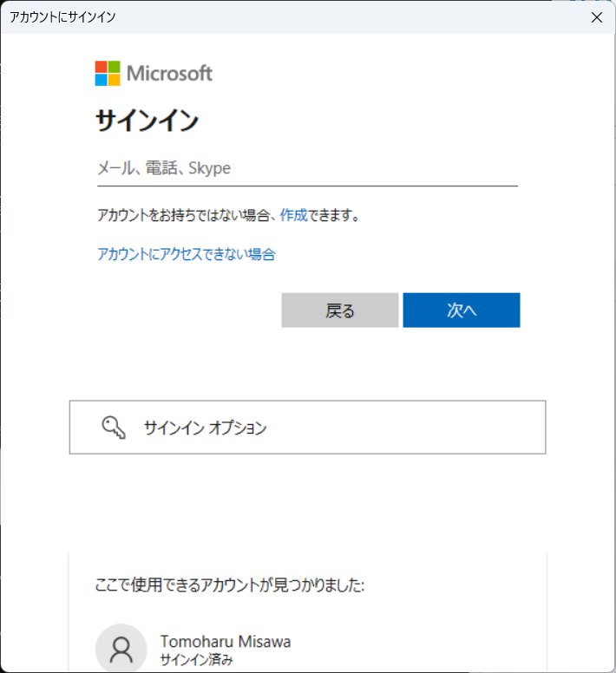Click the Microsoft wordmark text

coord(169,74)
